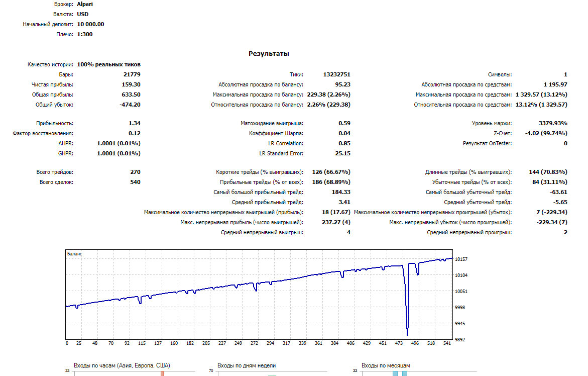
Task: Click relative equity drawdown 13.12% (1 329.57)
Action: (541, 105)
